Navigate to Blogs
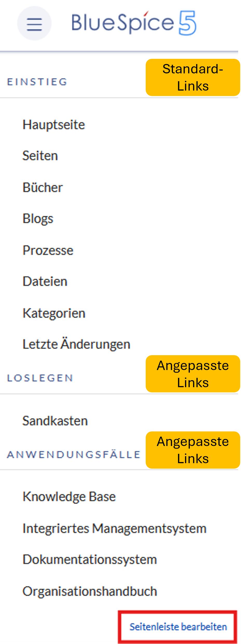 tap(38, 219)
